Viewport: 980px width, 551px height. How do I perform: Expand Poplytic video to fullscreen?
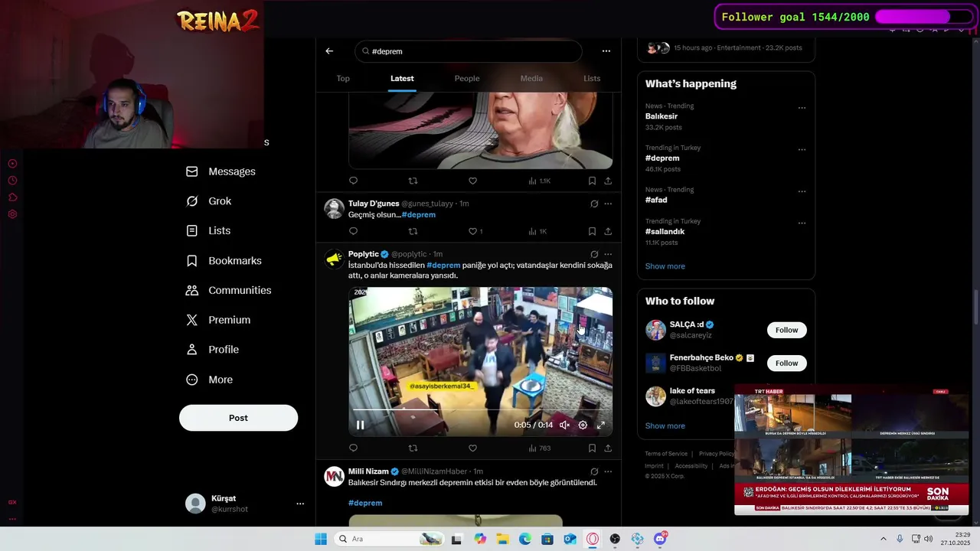601,425
